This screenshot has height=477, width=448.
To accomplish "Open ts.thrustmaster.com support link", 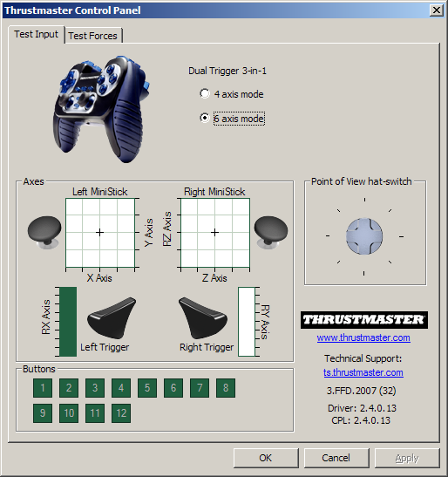I will pos(363,372).
